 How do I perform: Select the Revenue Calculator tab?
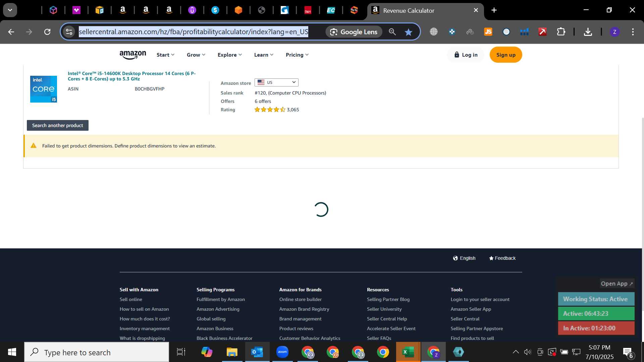[425, 11]
